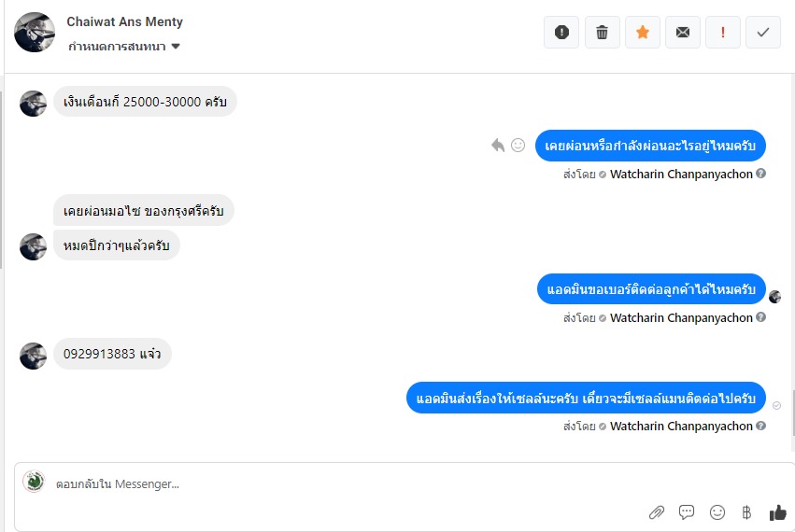Click the conversation scrollbar on right edge

tap(792, 413)
